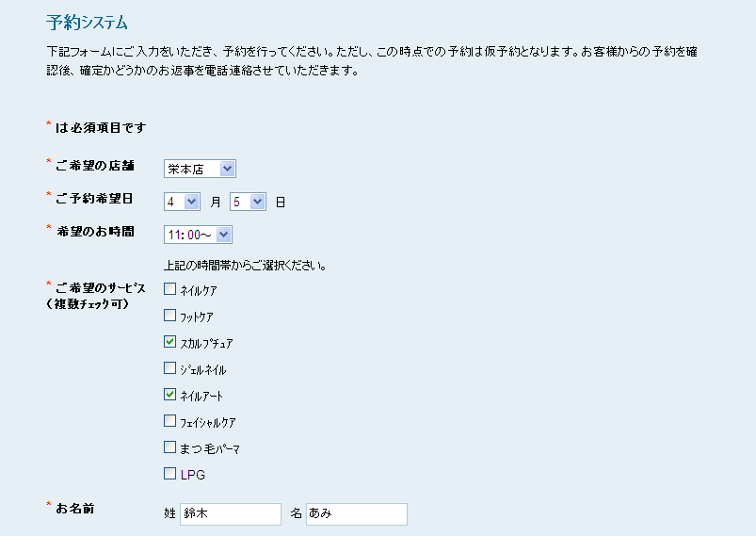Expand the day dropdown showing 5
Screen dimensions: 756x536
point(248,202)
